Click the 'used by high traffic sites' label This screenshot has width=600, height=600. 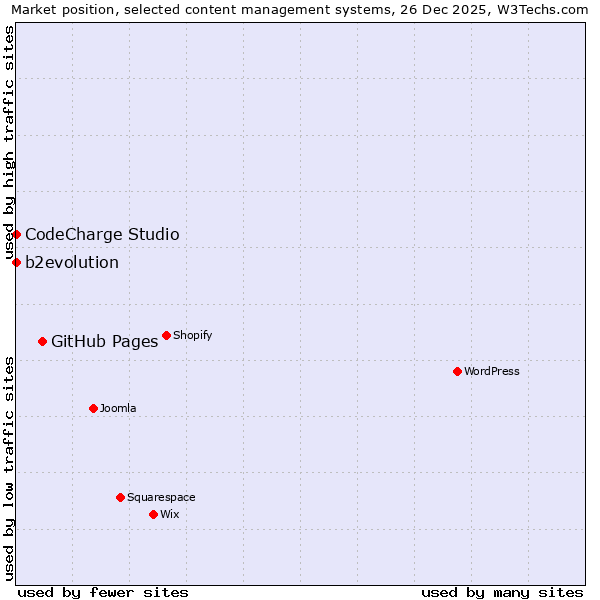pos(8,142)
